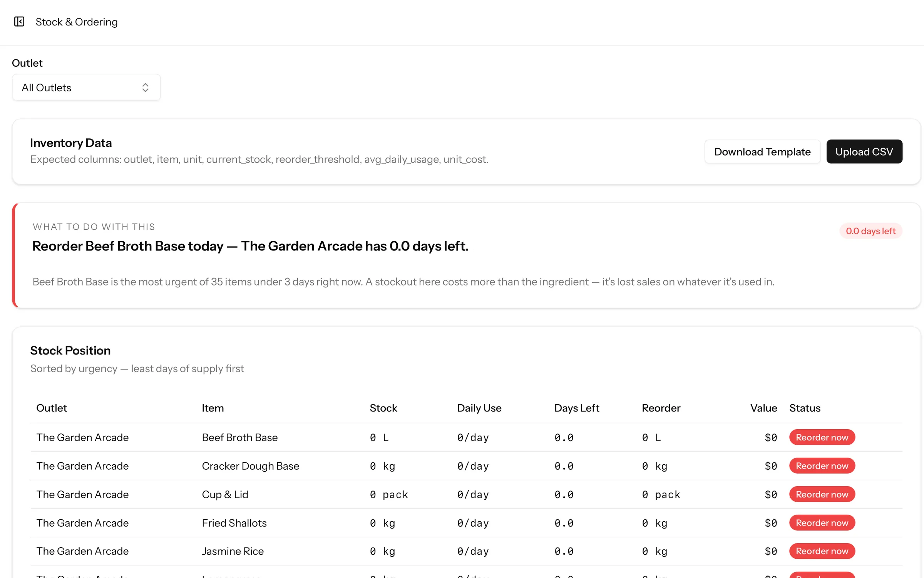This screenshot has height=578, width=924.
Task: Click Reorder now for Fried Shallots
Action: (x=822, y=523)
